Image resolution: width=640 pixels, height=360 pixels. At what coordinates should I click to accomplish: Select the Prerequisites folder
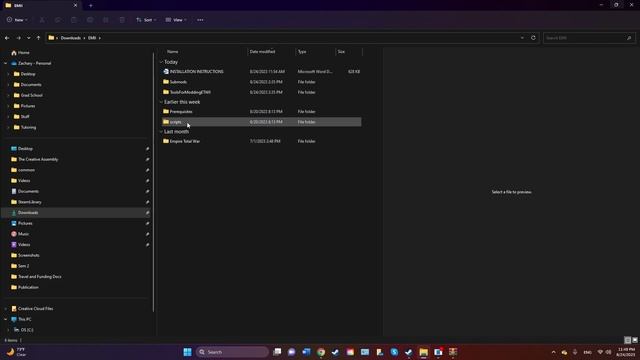(261, 111)
